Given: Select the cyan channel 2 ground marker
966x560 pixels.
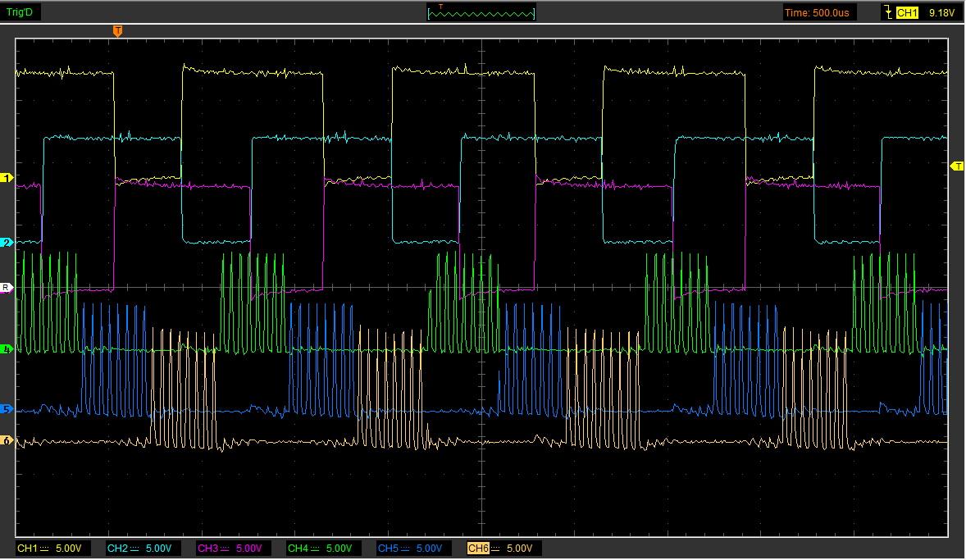Looking at the screenshot, I should tap(7, 243).
